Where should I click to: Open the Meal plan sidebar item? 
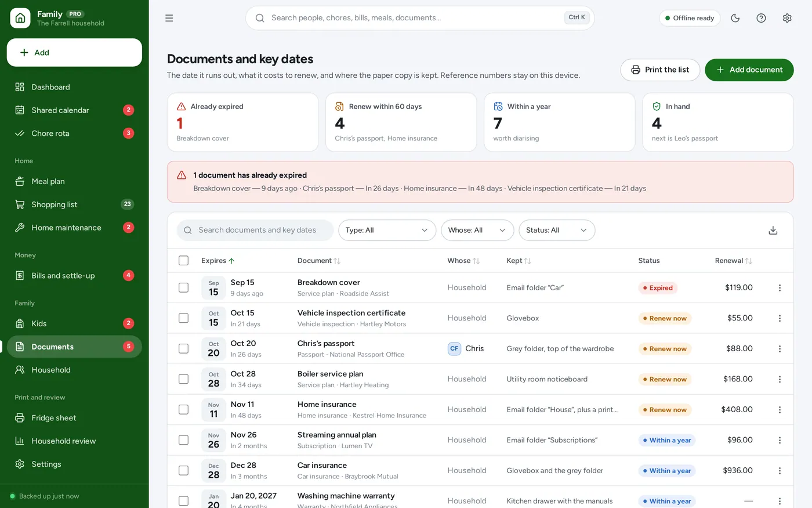click(74, 182)
